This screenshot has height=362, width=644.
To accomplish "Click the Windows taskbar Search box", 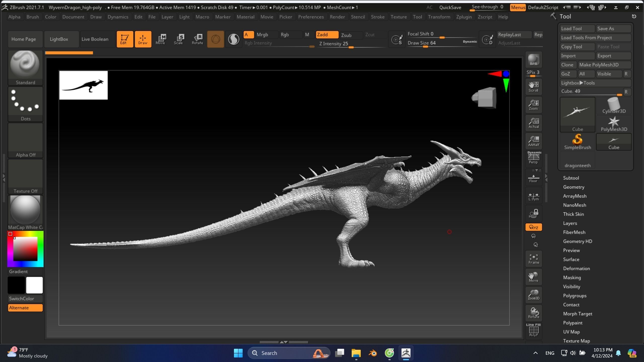I will point(289,353).
